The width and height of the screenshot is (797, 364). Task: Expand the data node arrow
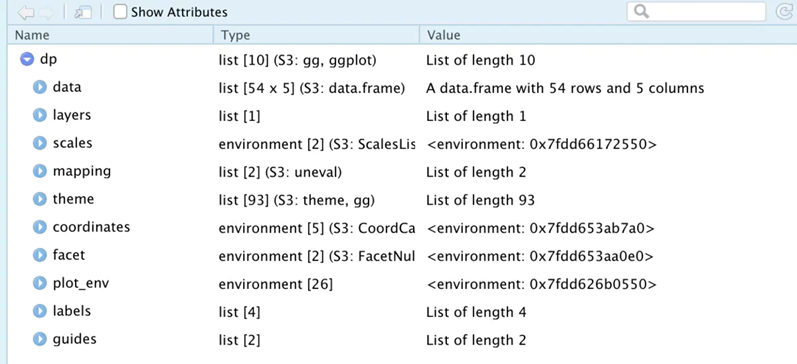[x=40, y=87]
